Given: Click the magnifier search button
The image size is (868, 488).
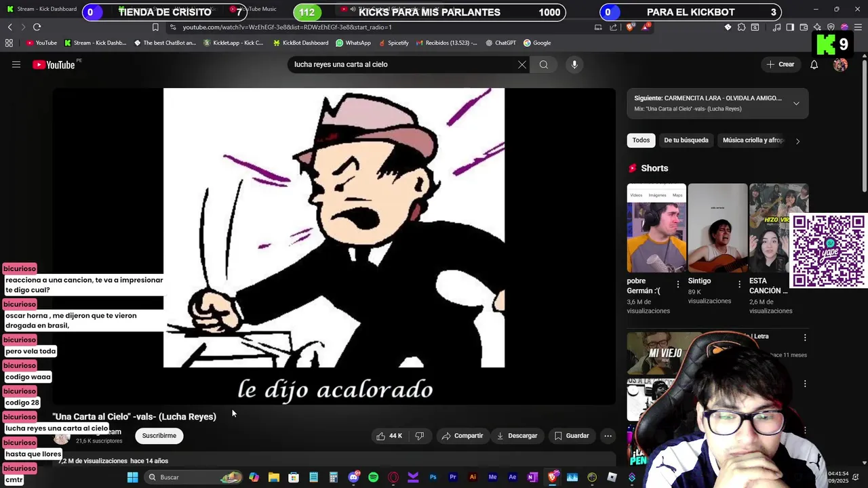Looking at the screenshot, I should coord(544,64).
